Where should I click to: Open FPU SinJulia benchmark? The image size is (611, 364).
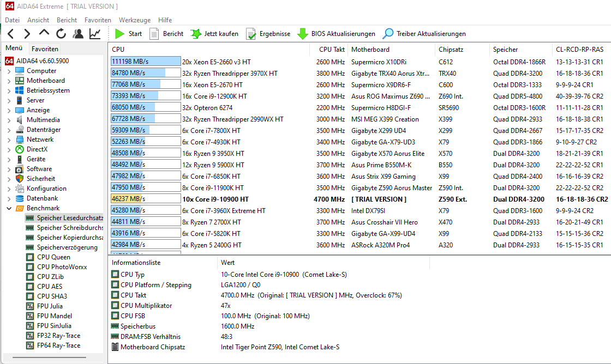[49, 325]
